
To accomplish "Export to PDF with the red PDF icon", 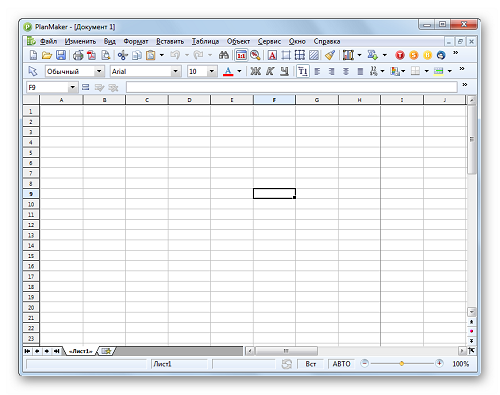I will point(92,55).
